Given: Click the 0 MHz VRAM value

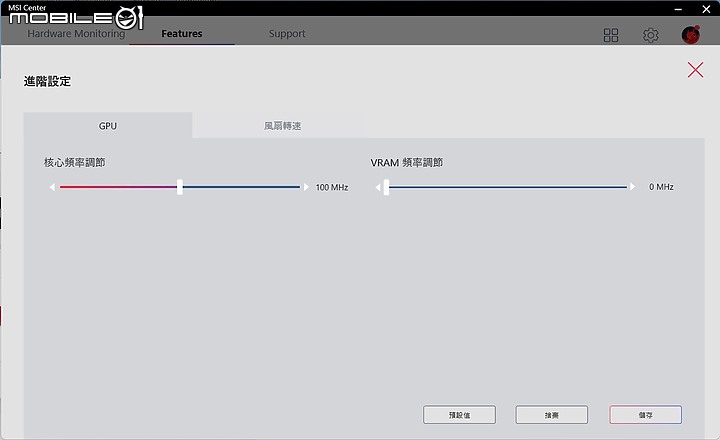Looking at the screenshot, I should (661, 187).
